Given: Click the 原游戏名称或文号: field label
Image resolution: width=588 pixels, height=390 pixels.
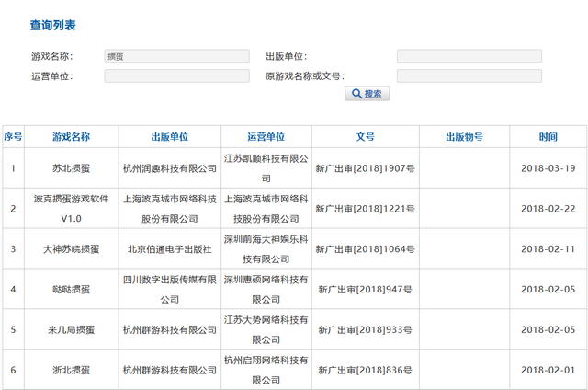Looking at the screenshot, I should coord(305,76).
